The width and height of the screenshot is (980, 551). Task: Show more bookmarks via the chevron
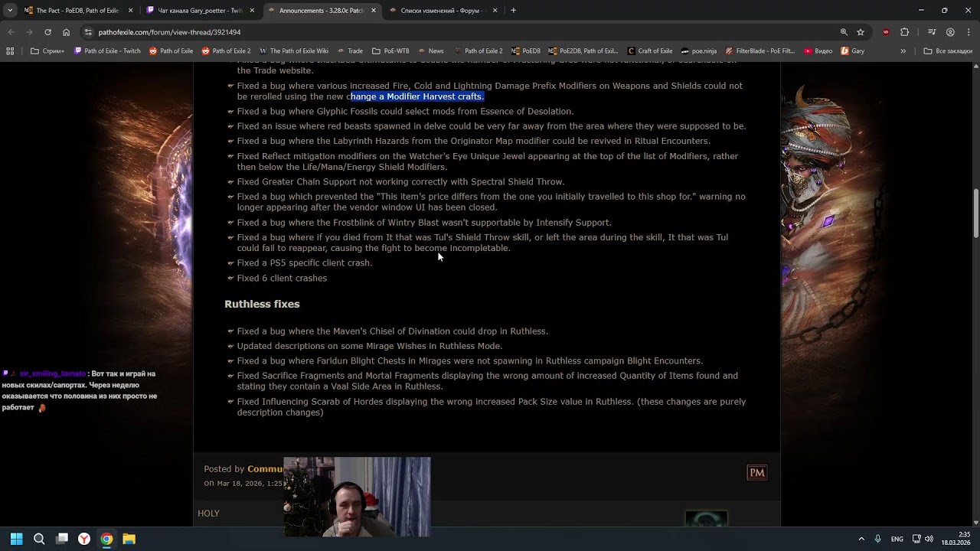pyautogui.click(x=903, y=51)
